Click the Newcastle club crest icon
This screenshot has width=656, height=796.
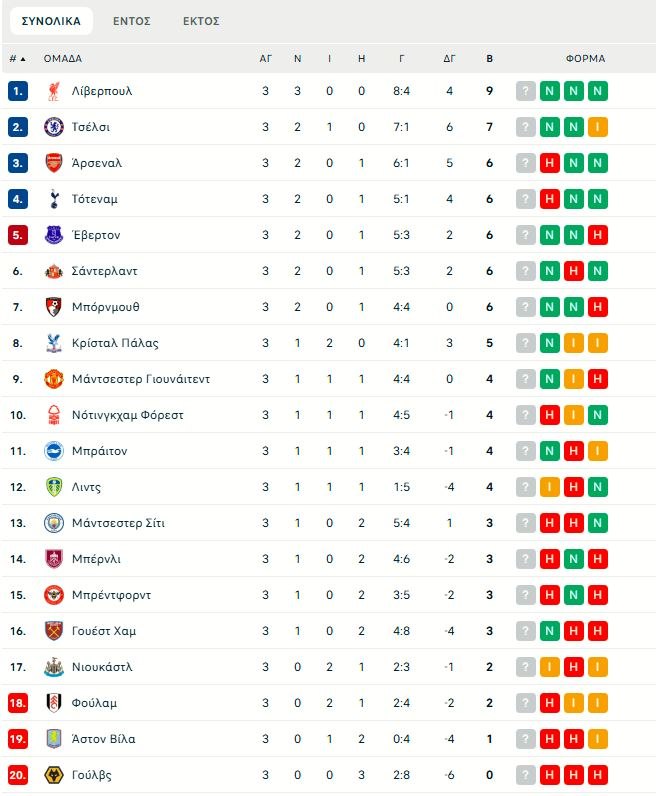(54, 667)
